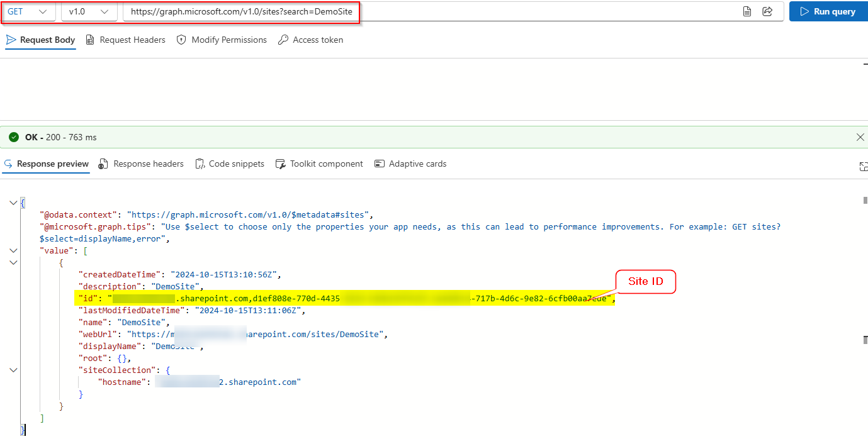
Task: Collapse the "value" array in the JSON response
Action: point(13,250)
